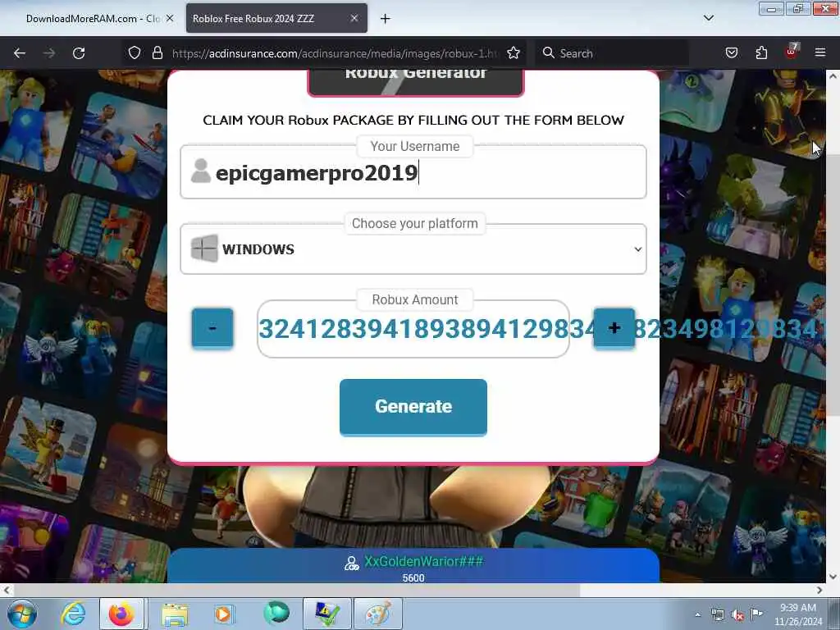
Task: Switch to the DownloadMoreRAM.com tab
Action: 93,19
